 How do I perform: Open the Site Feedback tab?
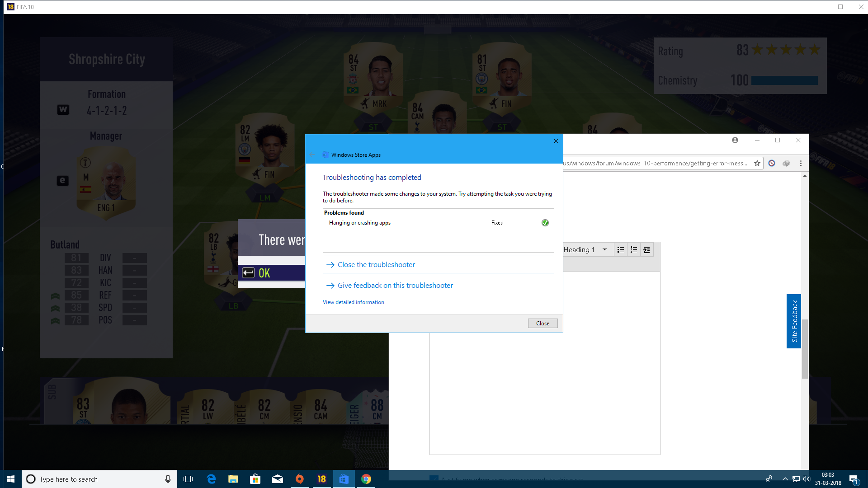coord(794,321)
